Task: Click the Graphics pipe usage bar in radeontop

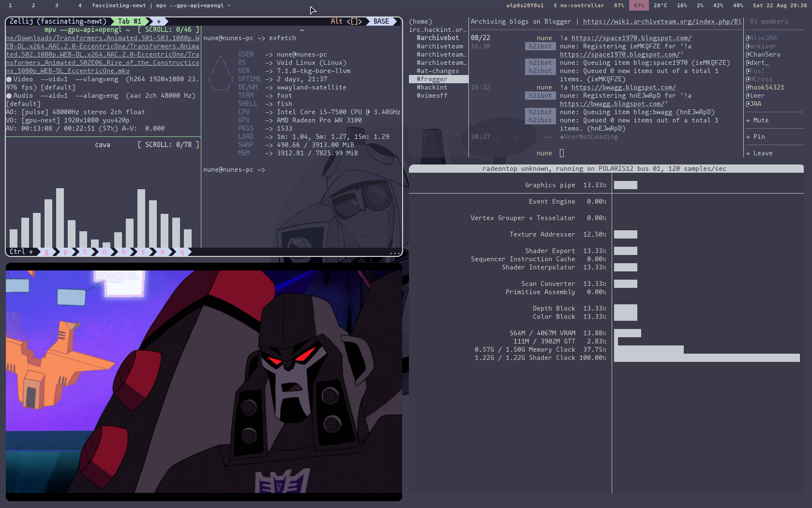Action: click(x=626, y=185)
